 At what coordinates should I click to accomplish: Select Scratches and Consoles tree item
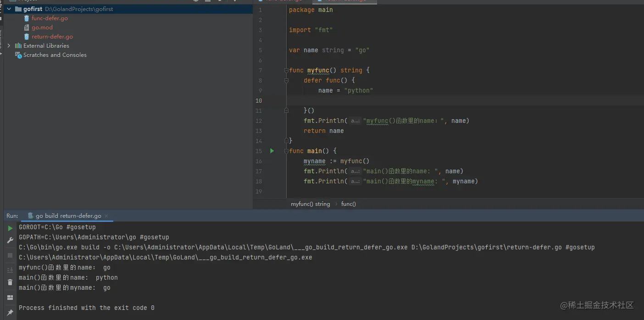point(55,55)
